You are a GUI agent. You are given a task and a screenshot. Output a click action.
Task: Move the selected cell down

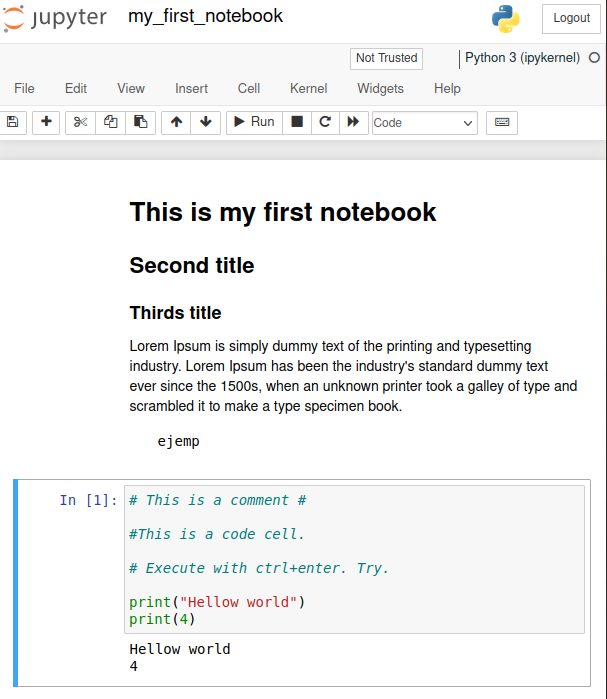click(205, 122)
